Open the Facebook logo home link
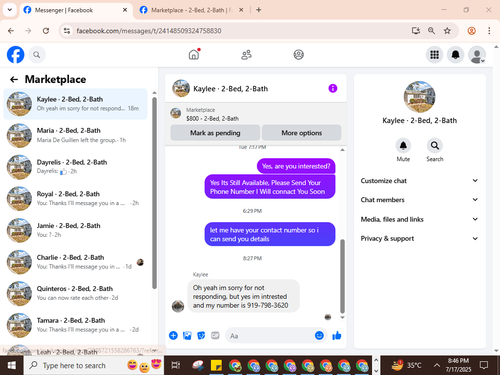Screen dimensions: 500x375 point(15,55)
